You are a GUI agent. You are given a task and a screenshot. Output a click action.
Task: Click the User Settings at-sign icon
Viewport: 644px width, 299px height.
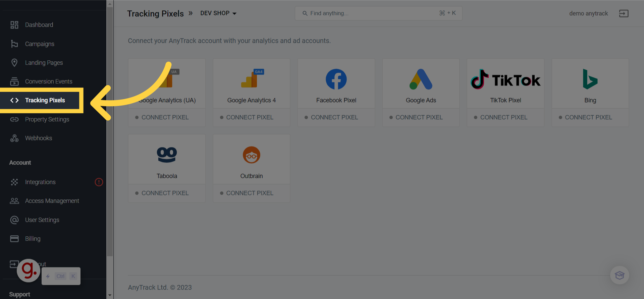[14, 220]
